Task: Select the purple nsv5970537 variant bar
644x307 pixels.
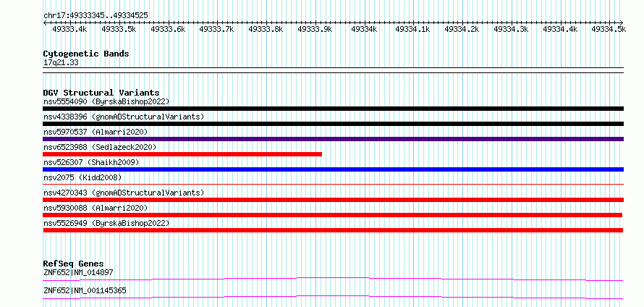Action: pyautogui.click(x=333, y=139)
